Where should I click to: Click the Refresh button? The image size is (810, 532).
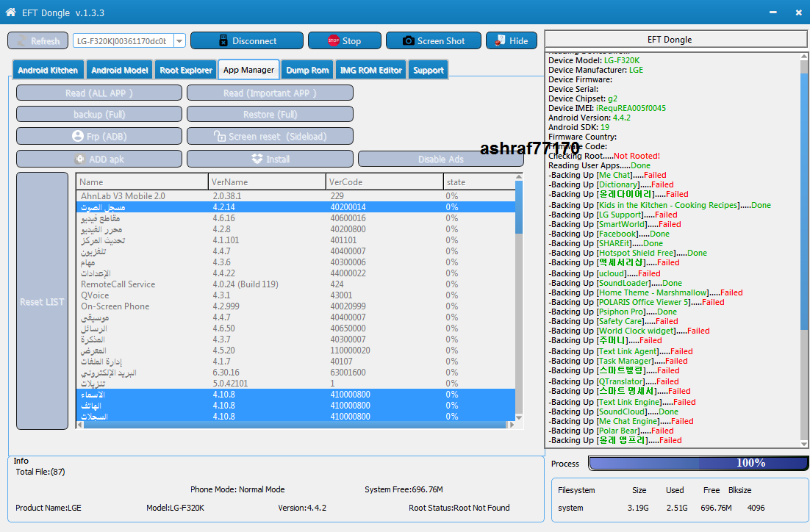tap(37, 41)
